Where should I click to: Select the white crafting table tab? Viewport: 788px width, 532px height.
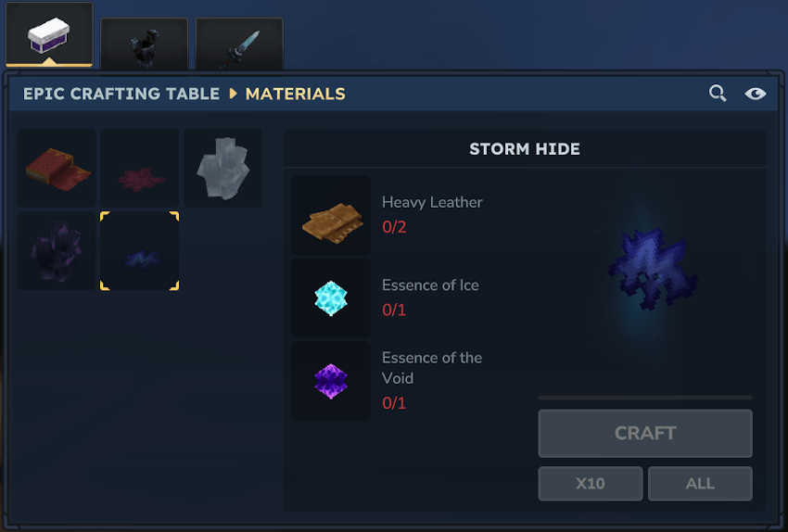click(49, 34)
